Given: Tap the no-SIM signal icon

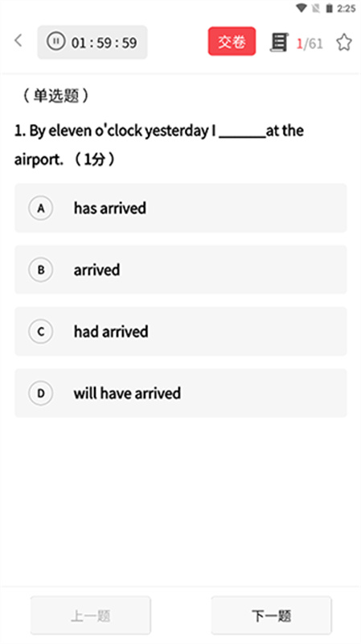Looking at the screenshot, I should pos(315,8).
